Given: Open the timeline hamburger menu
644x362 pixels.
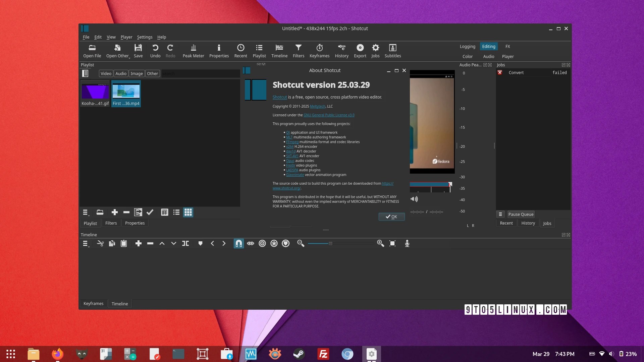Looking at the screenshot, I should click(x=85, y=244).
